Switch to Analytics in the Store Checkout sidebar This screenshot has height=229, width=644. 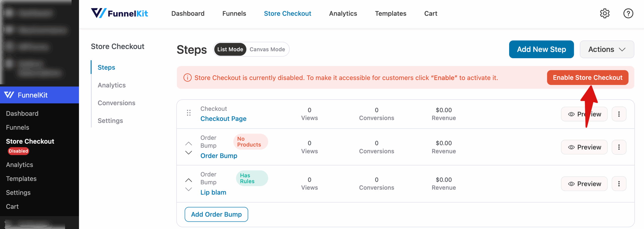click(x=111, y=85)
